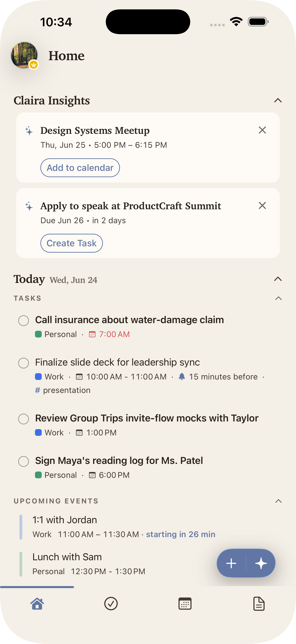The image size is (296, 644).
Task: Tap the profile avatar with crown badge
Action: pos(24,55)
